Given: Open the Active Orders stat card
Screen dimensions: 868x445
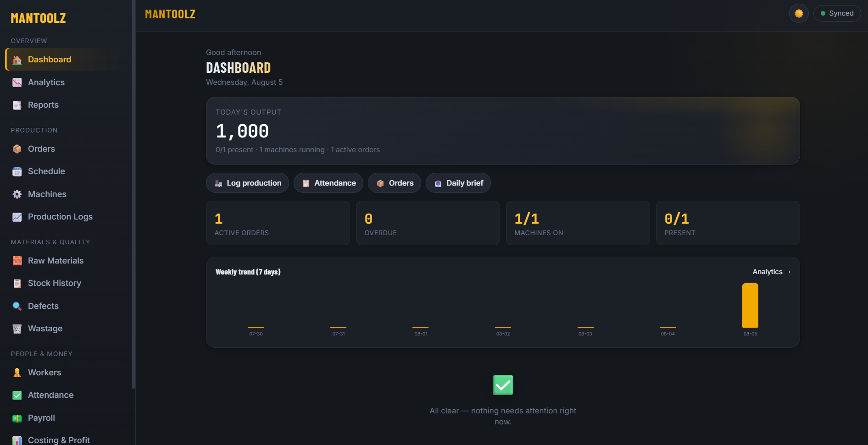Looking at the screenshot, I should [x=278, y=223].
